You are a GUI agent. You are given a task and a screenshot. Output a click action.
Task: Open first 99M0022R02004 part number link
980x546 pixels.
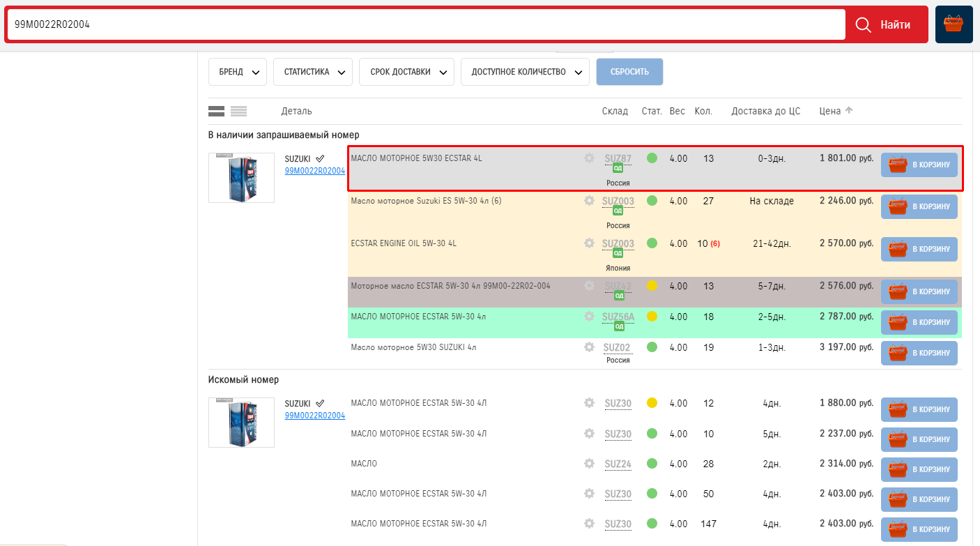click(314, 171)
